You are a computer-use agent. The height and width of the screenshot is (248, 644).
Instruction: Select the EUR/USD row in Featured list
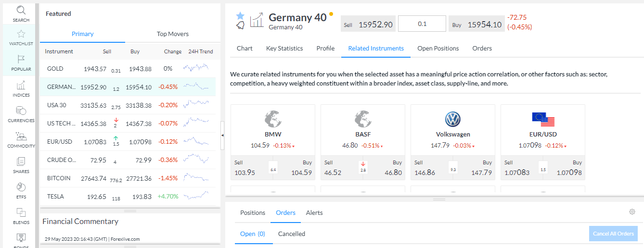[128, 142]
